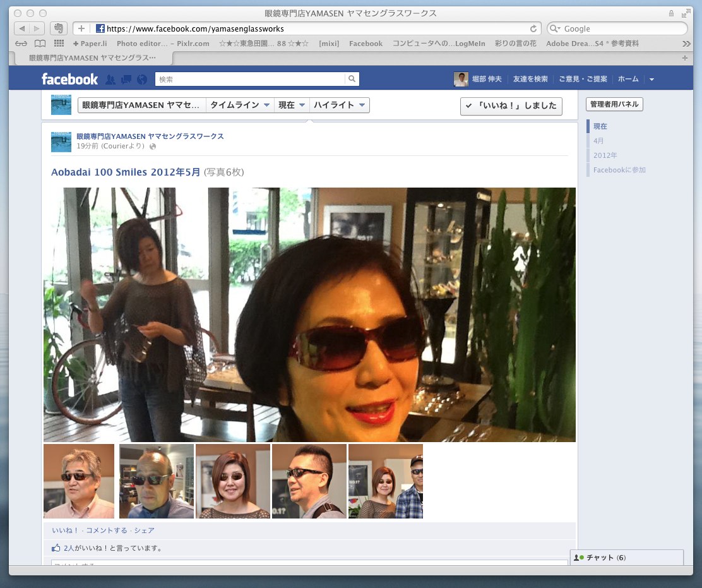Click the Facebook favicon in address bar
This screenshot has width=702, height=588.
tap(100, 28)
